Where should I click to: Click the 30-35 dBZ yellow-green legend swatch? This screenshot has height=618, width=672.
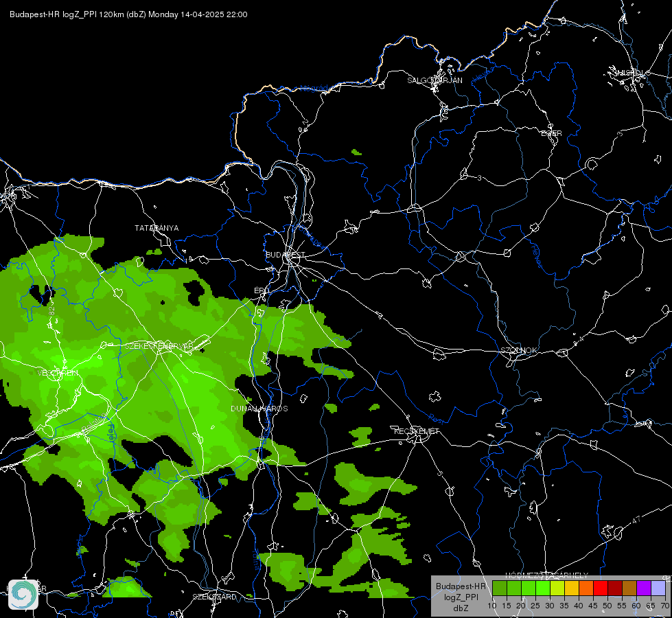[557, 588]
